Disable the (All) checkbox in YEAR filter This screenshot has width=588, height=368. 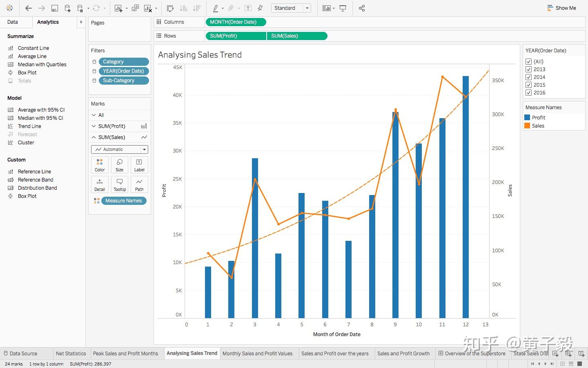click(529, 61)
